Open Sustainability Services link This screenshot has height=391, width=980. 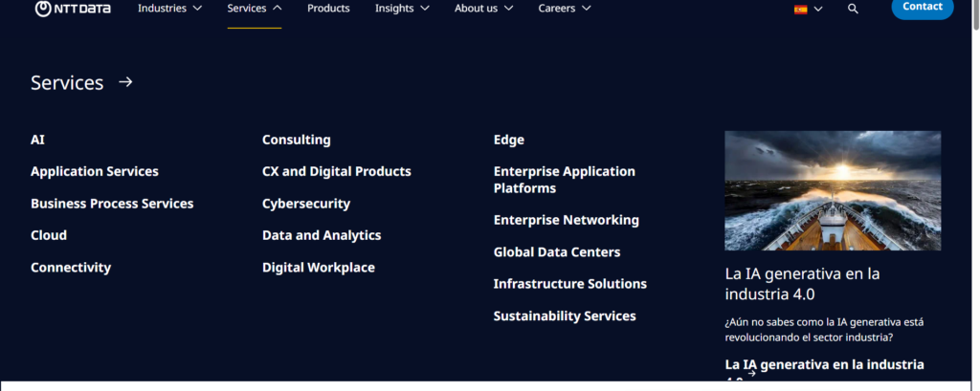[565, 316]
